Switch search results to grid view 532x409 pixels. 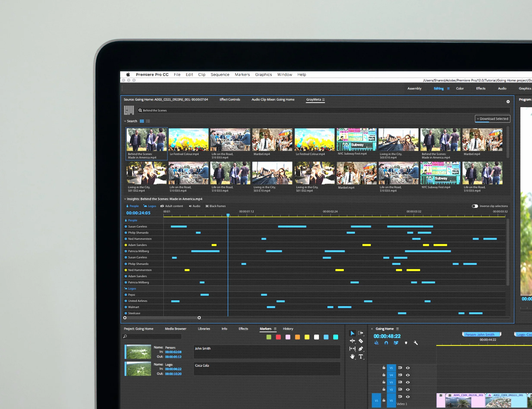click(142, 121)
